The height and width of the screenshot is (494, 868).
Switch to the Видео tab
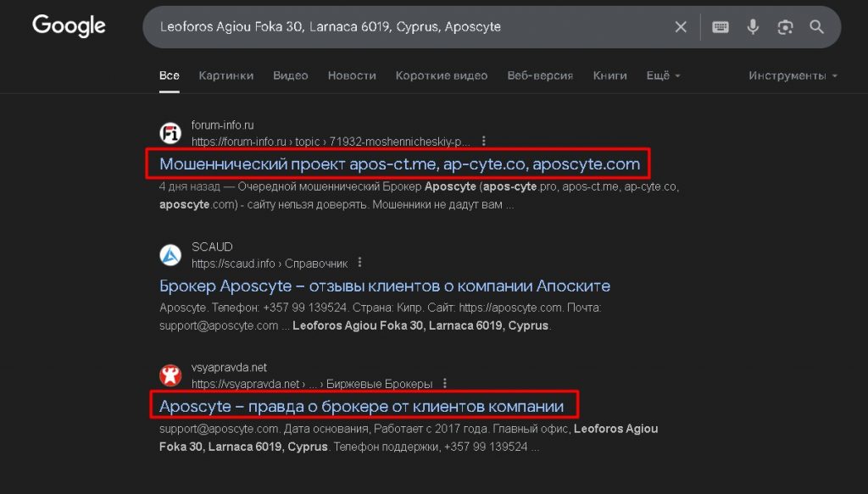coord(290,75)
